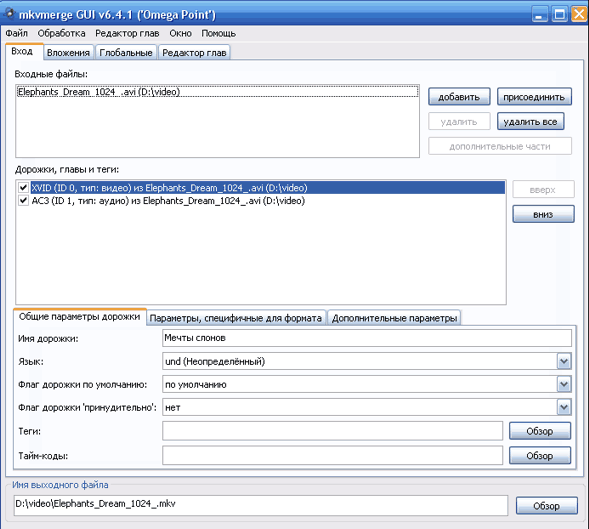Move the track down with вниз button

point(543,214)
